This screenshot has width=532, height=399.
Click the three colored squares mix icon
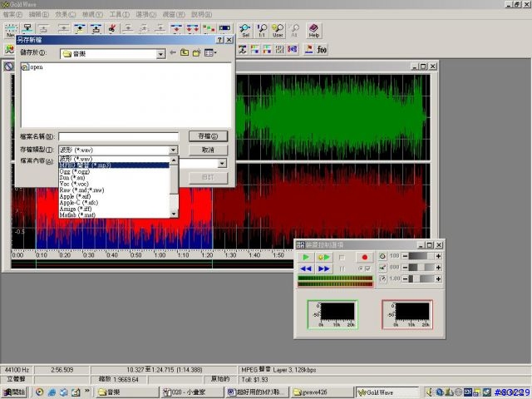click(209, 29)
